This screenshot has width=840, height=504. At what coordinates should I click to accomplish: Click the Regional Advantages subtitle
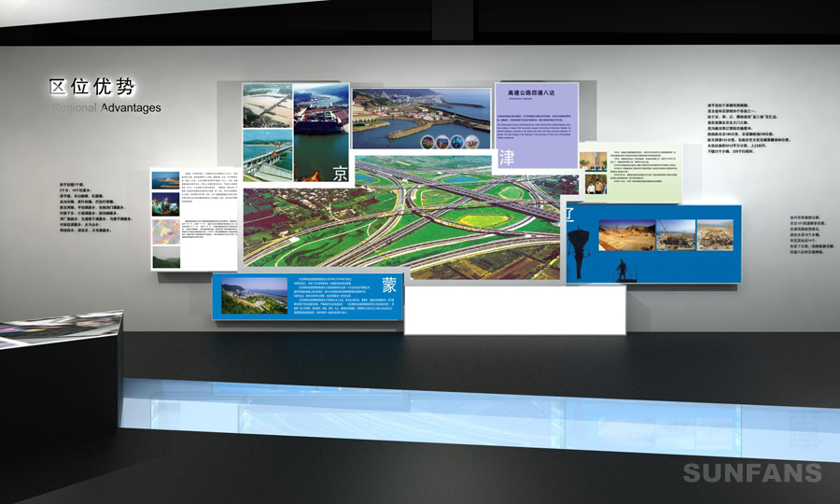[x=105, y=108]
